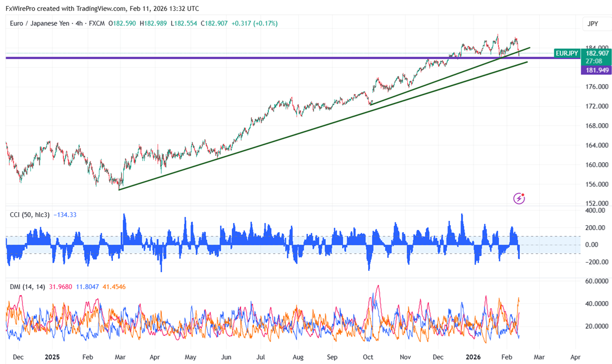Select the purple 181.949 horizontal line label
Viewport: 612px width, 364px height.
(x=596, y=70)
